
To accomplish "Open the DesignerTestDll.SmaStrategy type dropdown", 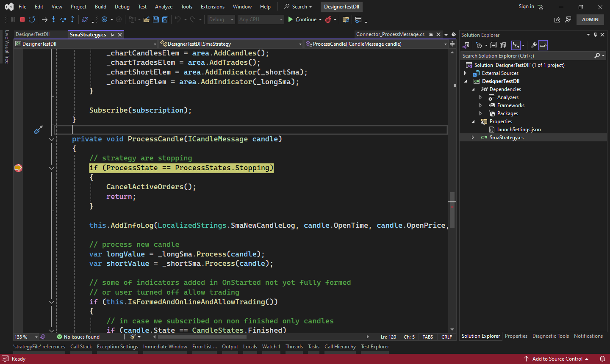I will (x=231, y=44).
